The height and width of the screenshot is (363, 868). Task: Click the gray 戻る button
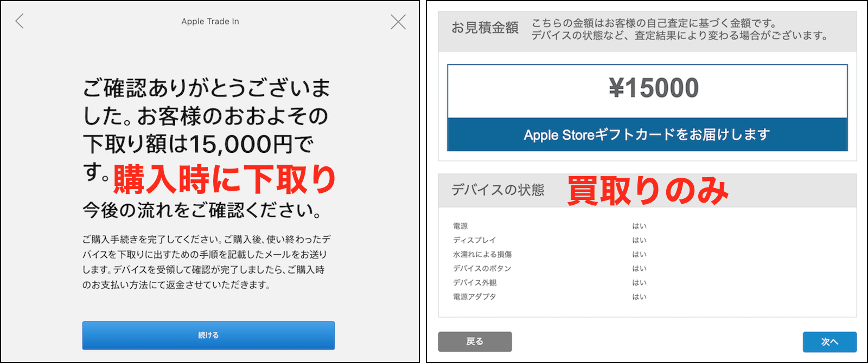(x=475, y=341)
